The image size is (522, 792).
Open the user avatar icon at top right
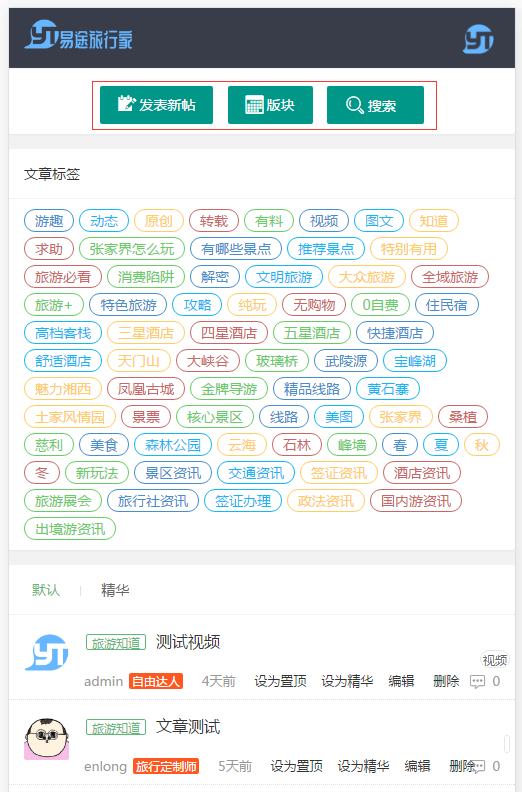pos(478,39)
